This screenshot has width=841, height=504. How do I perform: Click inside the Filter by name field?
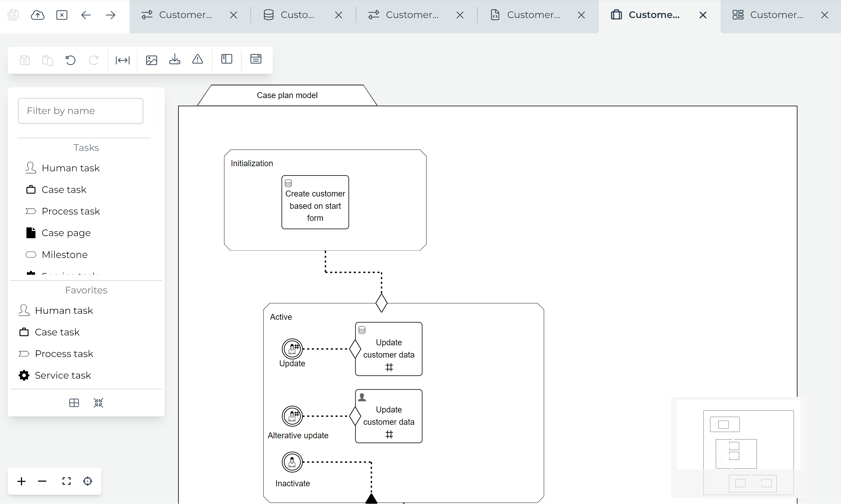(x=80, y=110)
